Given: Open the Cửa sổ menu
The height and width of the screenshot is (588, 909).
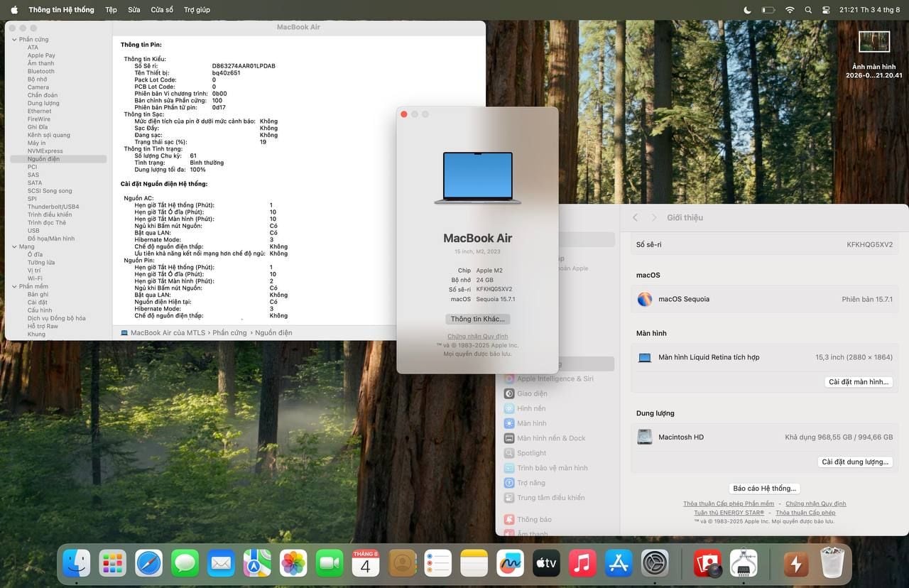Looking at the screenshot, I should [162, 10].
